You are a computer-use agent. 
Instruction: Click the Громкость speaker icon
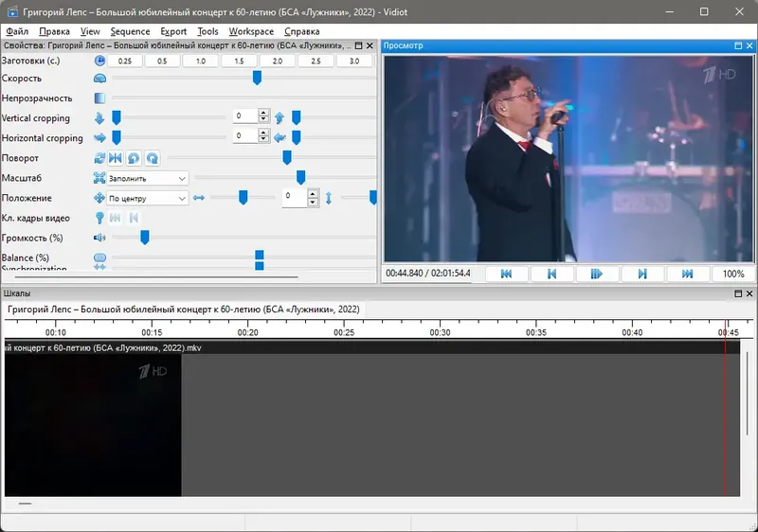click(x=99, y=238)
